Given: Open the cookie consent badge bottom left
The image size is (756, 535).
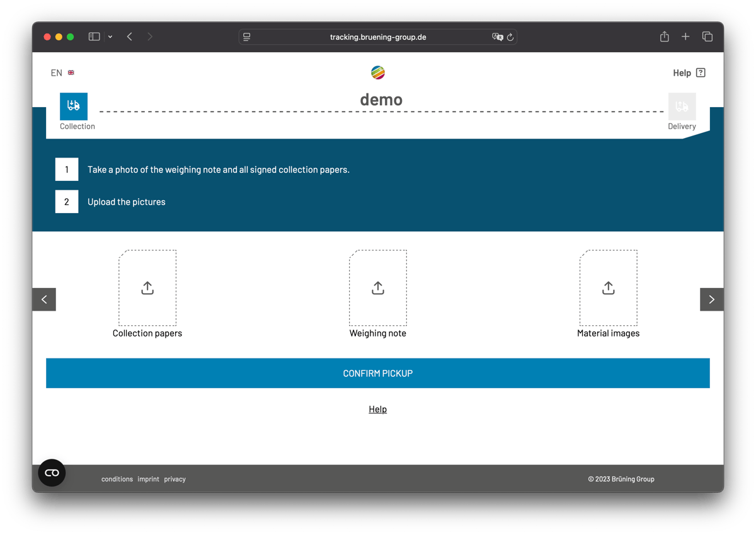Looking at the screenshot, I should [x=52, y=472].
